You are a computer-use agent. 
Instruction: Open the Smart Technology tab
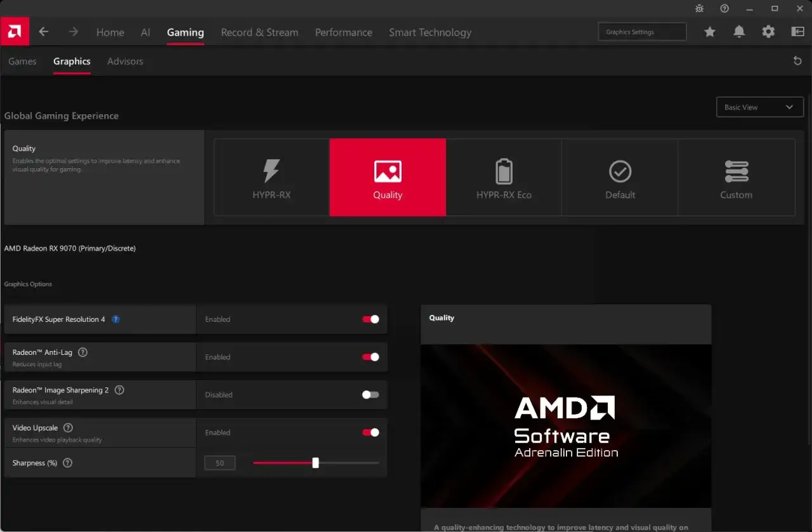(x=430, y=32)
